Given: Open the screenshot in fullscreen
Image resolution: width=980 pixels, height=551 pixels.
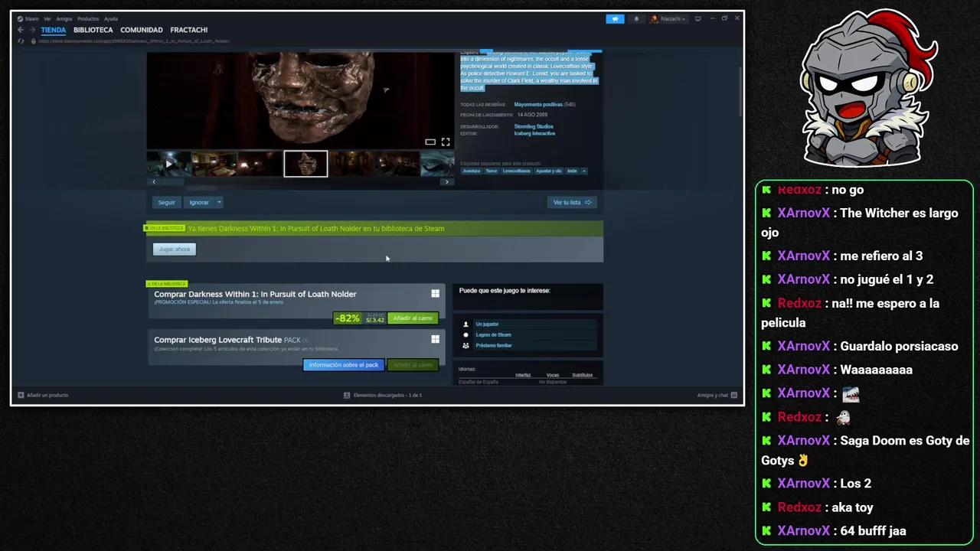Looking at the screenshot, I should pos(446,142).
